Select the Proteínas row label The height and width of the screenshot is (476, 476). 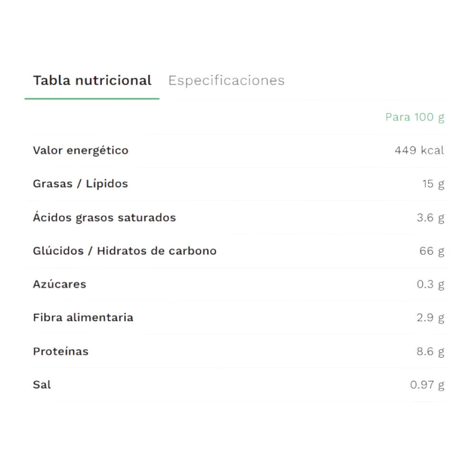click(60, 351)
